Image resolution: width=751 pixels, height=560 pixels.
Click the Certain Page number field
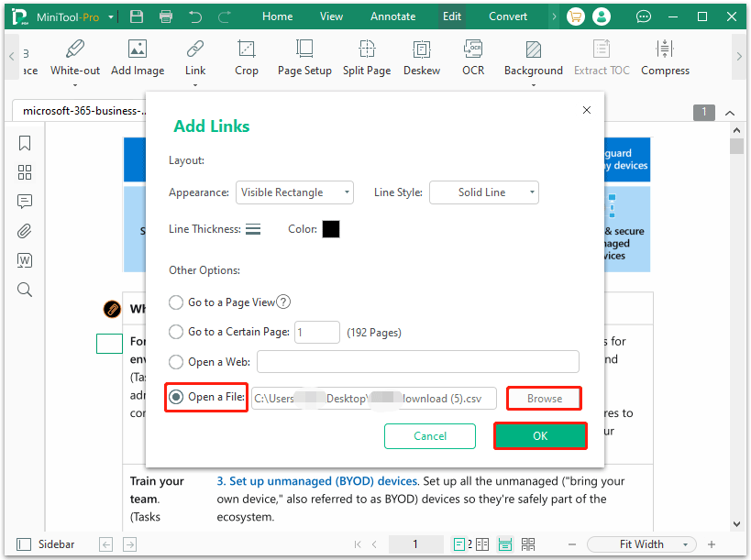pos(317,332)
